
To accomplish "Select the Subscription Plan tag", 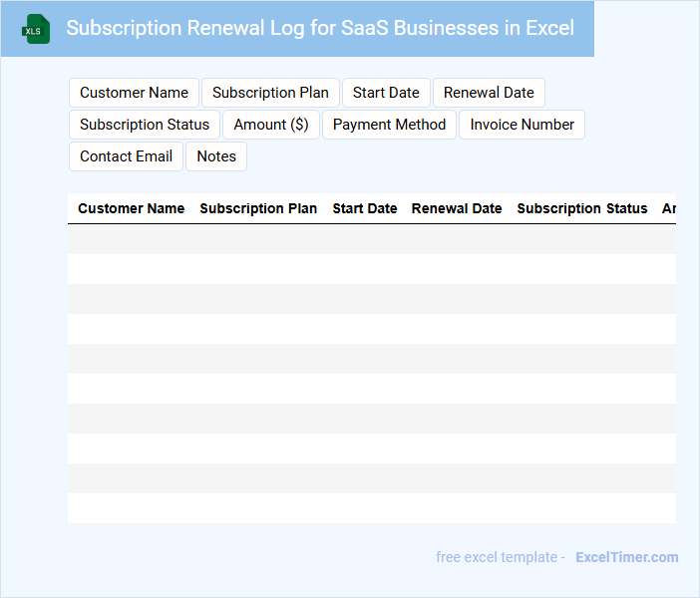I will (x=270, y=93).
